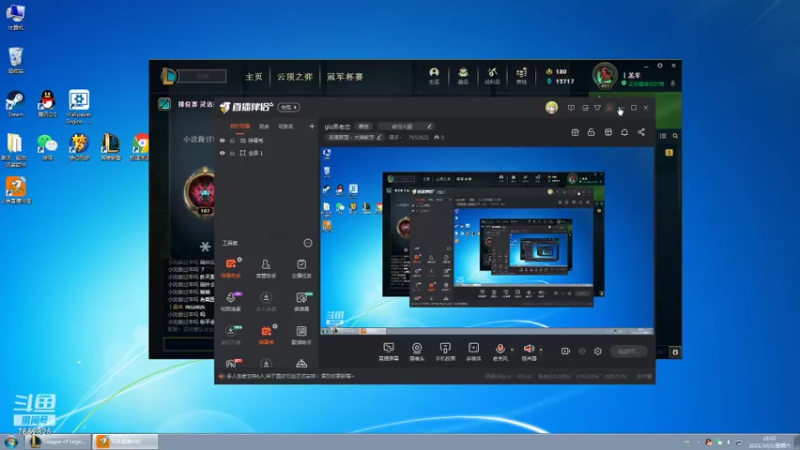Open the lyrics helper tool in third row
This screenshot has height=450, width=800.
[301, 335]
